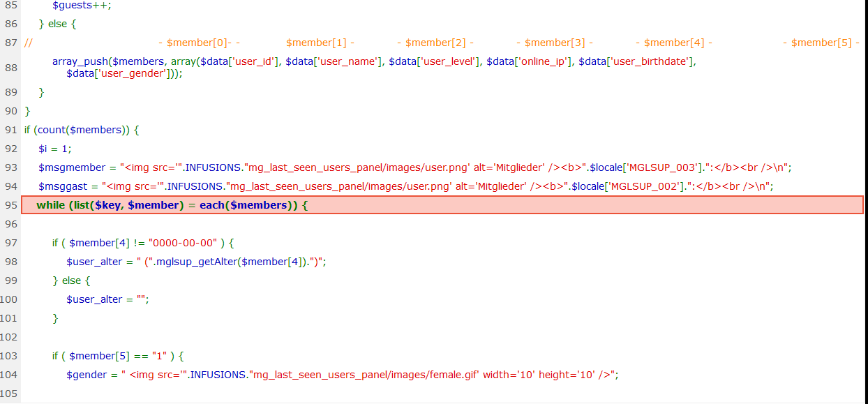
Task: Click the '$member[5] == "1"' condition
Action: (x=119, y=356)
